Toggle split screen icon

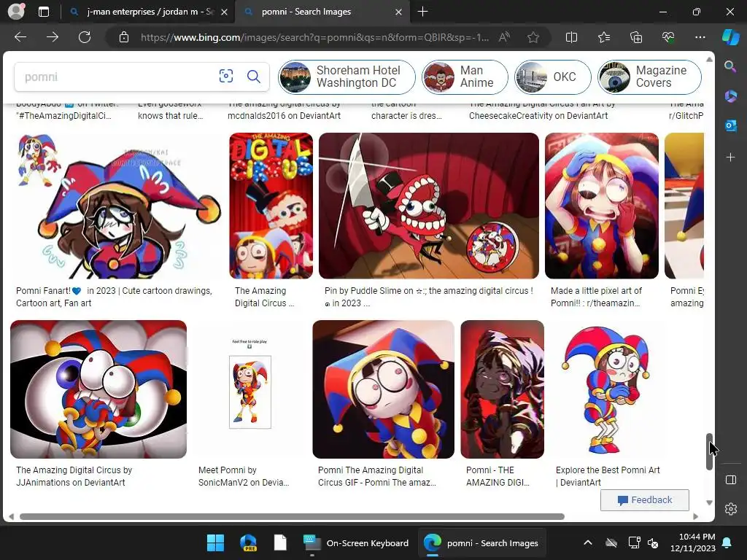click(x=571, y=37)
